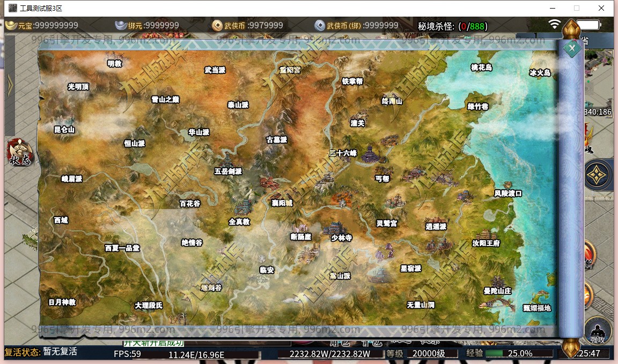Select 星宿派 on the map
618x364 pixels.
tap(411, 268)
